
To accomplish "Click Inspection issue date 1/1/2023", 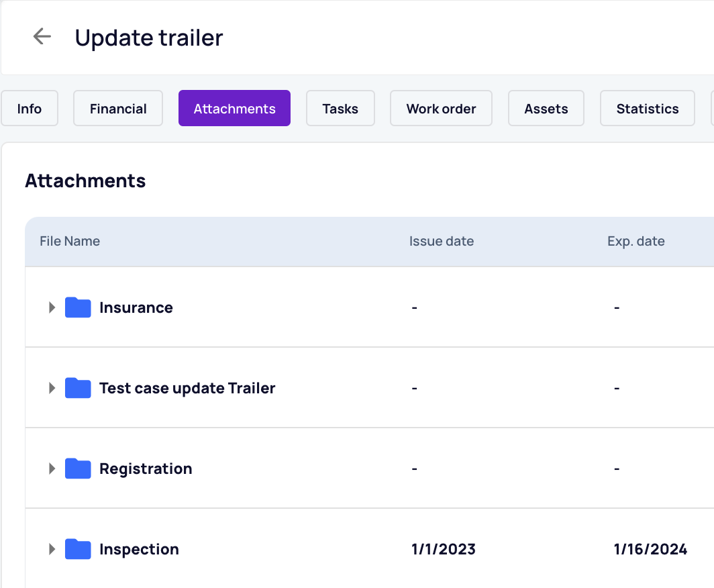I will point(443,549).
